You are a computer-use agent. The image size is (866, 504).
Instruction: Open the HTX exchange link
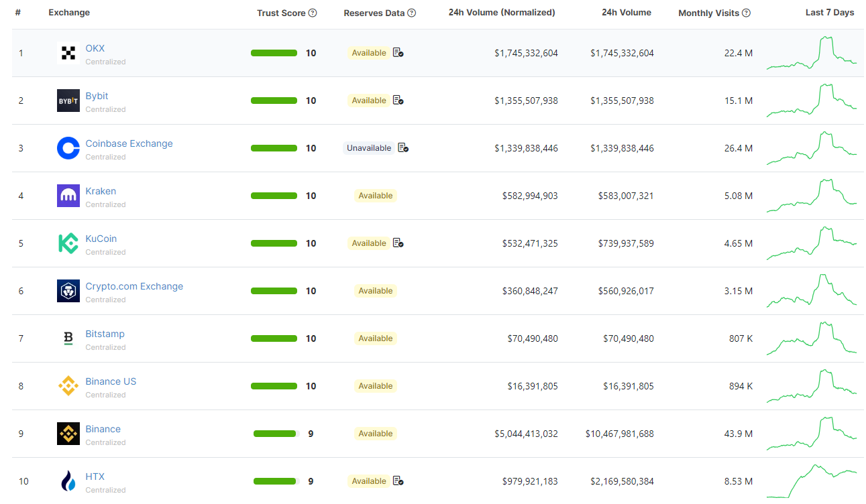click(95, 477)
